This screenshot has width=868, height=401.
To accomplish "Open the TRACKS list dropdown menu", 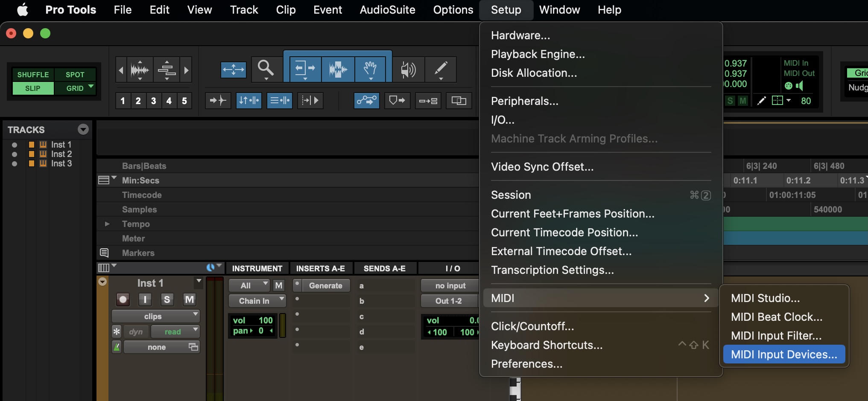I will coord(83,129).
